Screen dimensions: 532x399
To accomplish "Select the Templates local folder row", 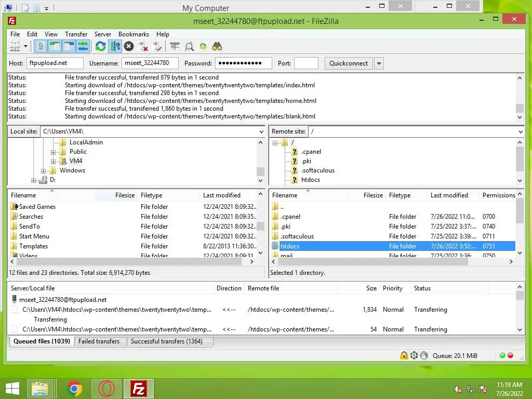I will (133, 246).
